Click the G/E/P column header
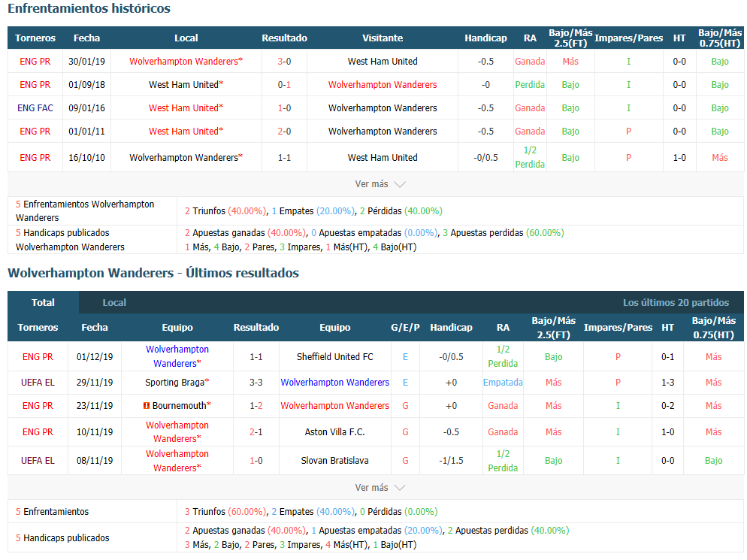 405,327
